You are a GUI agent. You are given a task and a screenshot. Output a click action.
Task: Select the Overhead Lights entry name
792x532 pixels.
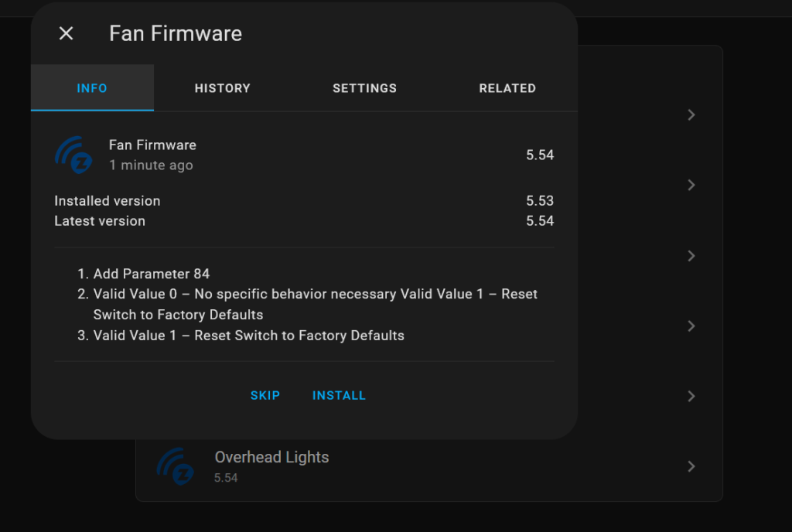pyautogui.click(x=271, y=457)
